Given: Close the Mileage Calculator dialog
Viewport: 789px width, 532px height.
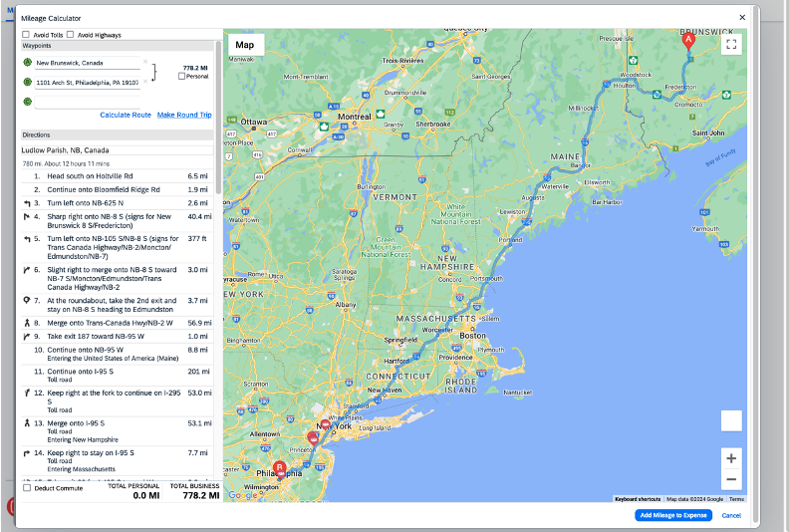Looking at the screenshot, I should click(x=742, y=17).
